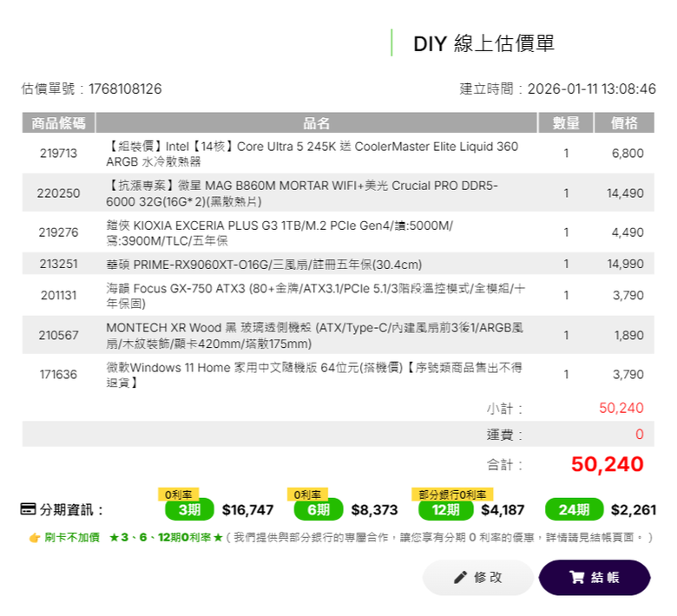Click the 數量 column header

tap(566, 122)
